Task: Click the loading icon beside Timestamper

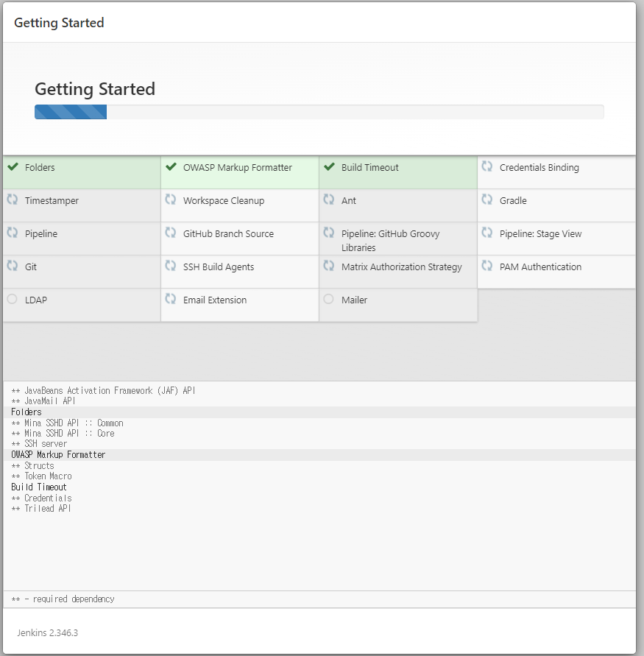Action: [13, 200]
